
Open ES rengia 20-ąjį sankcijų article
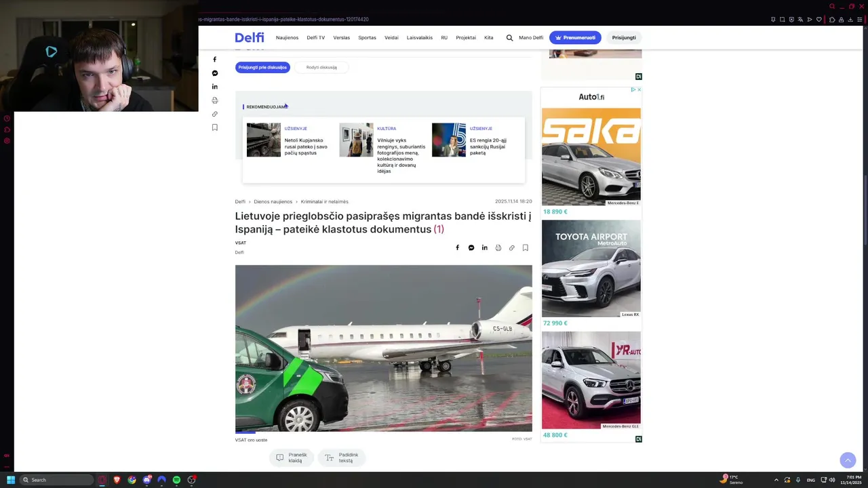pyautogui.click(x=488, y=146)
